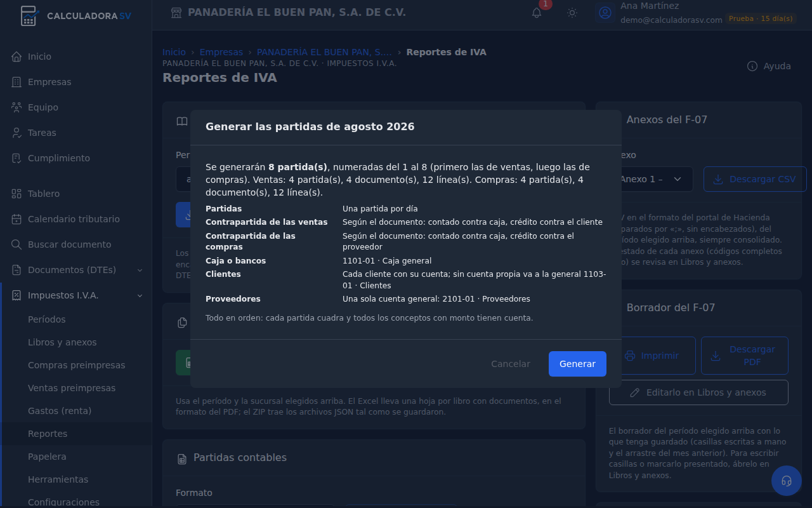The image size is (812, 508).
Task: Toggle the light/dark theme sun icon
Action: tap(572, 13)
